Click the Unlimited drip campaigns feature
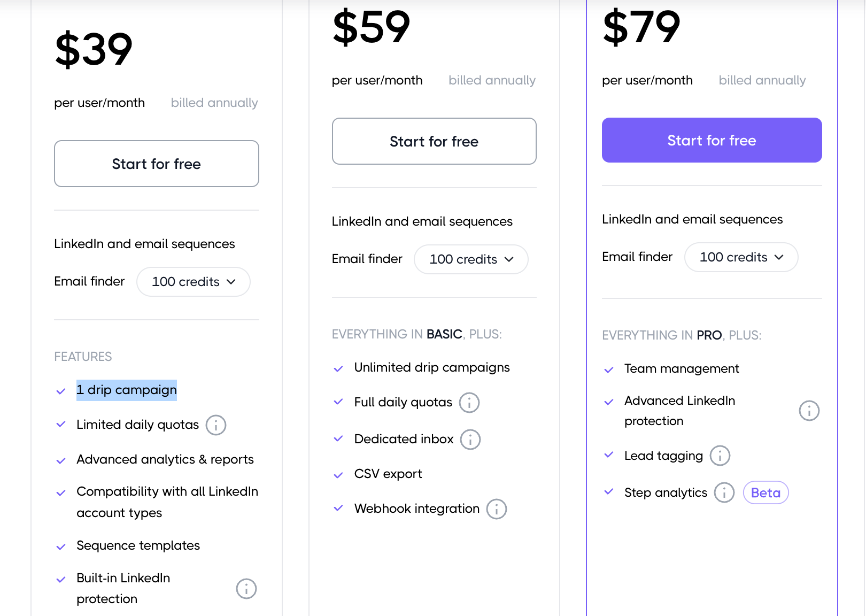 tap(432, 367)
